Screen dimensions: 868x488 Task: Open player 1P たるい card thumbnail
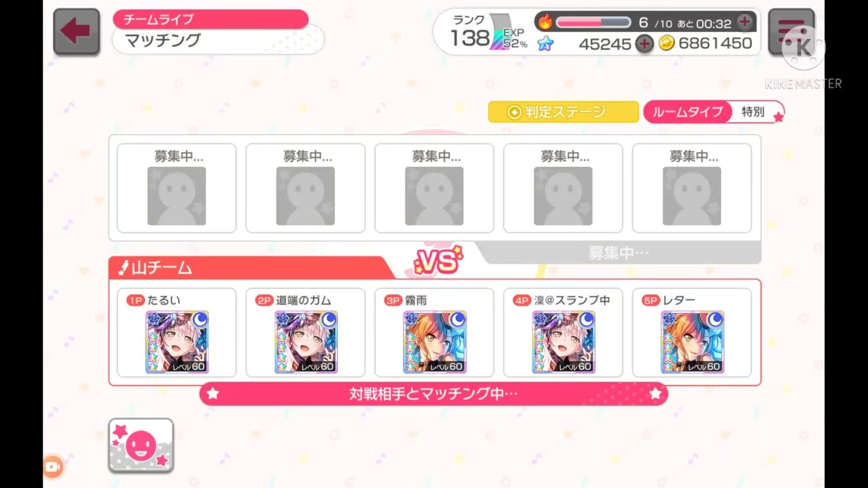click(177, 342)
